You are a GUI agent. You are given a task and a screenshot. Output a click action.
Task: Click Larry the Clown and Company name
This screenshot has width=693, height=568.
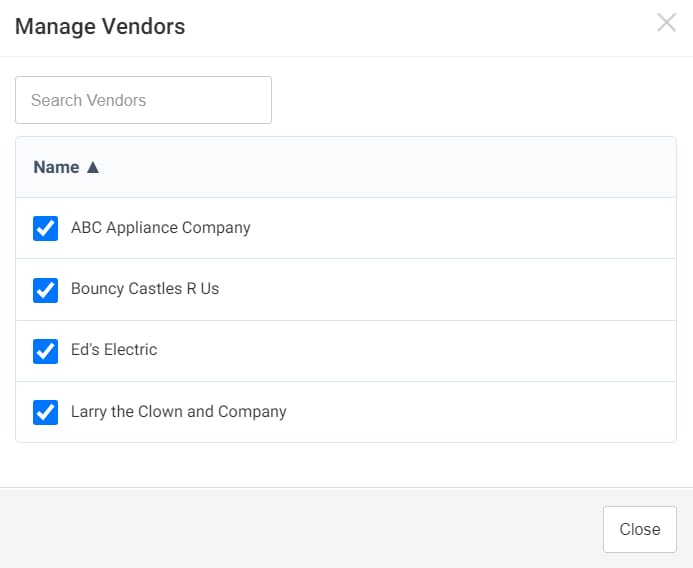(x=179, y=412)
